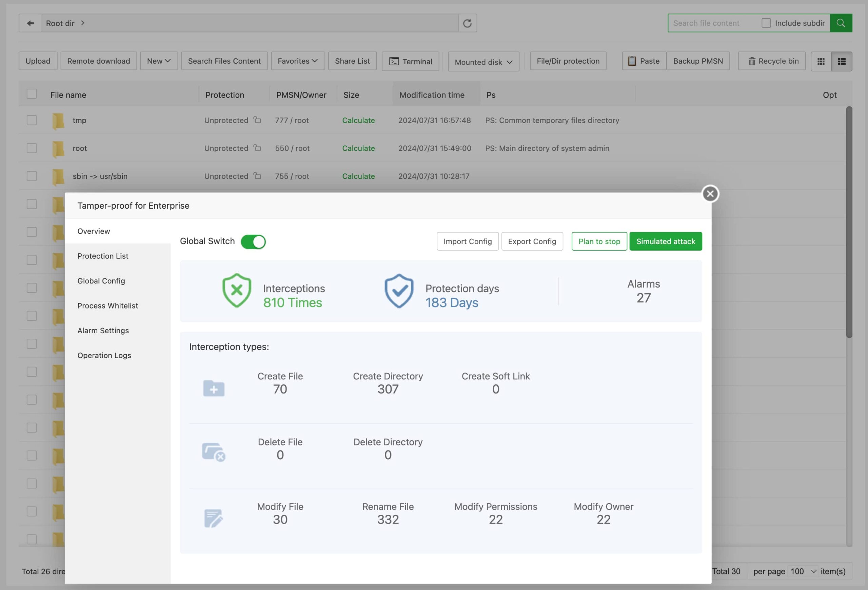
Task: Switch to list view icon
Action: (841, 61)
